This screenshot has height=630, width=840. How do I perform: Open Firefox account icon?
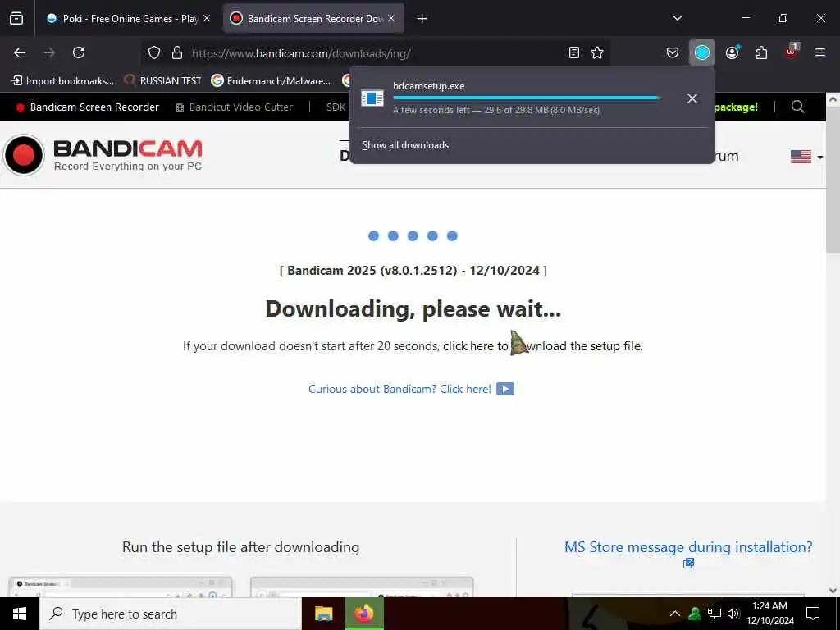tap(733, 52)
